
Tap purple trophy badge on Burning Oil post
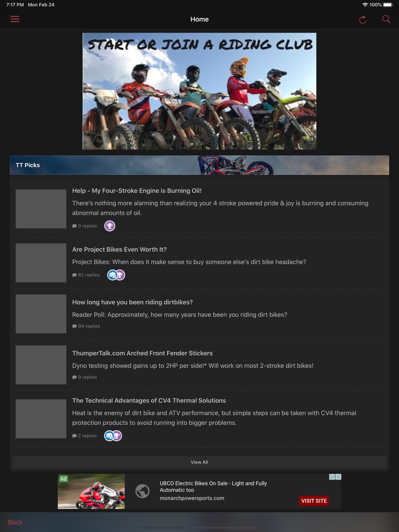coord(110,226)
